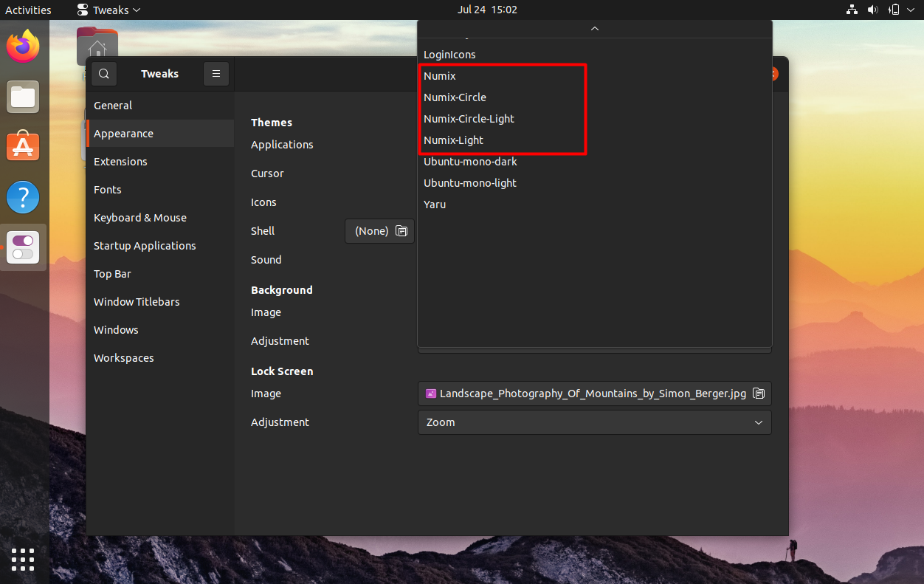Open Keyboard & Mouse settings

[160, 218]
